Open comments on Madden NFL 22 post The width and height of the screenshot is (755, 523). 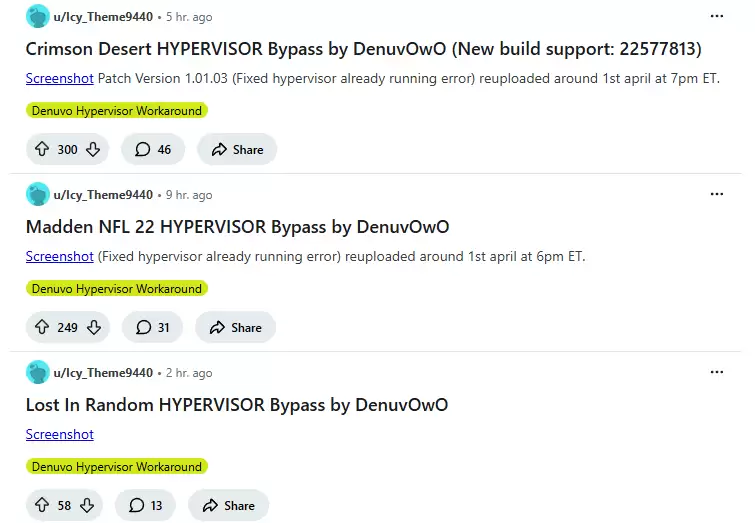[x=153, y=327]
